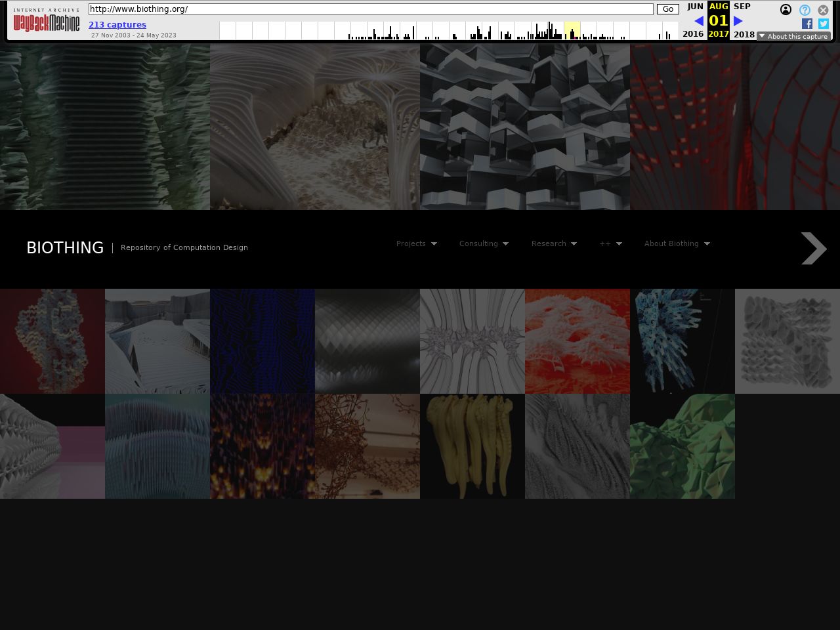840x630 pixels.
Task: Select the highlighted 2017 timeline bar
Action: [x=572, y=31]
